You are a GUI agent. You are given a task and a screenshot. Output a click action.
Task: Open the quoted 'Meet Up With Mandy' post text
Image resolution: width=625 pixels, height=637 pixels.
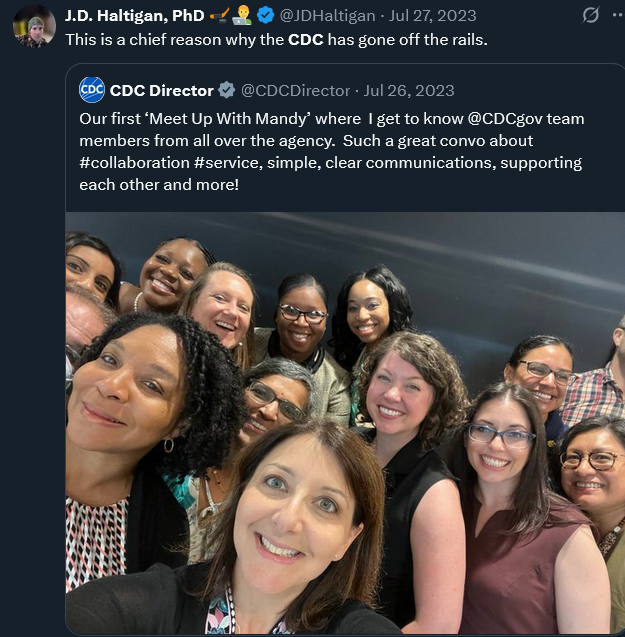(332, 152)
